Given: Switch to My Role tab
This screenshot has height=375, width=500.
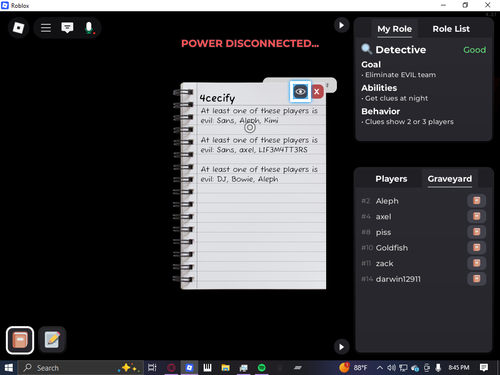Looking at the screenshot, I should point(394,29).
